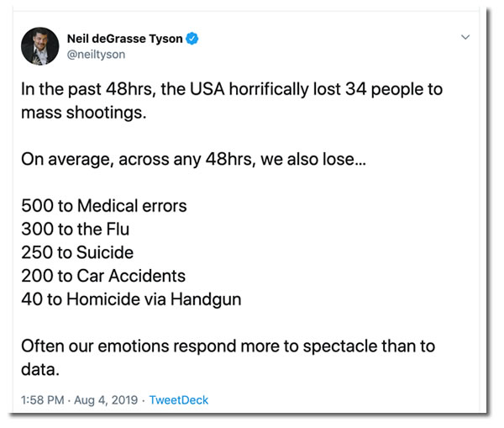Screen dimensions: 504x428
Task: Open the Neil deGrasse Tyson display name link
Action: click(125, 39)
